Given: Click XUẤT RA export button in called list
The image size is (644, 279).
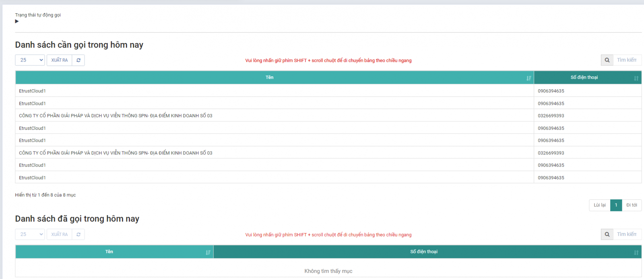Looking at the screenshot, I should tap(60, 234).
